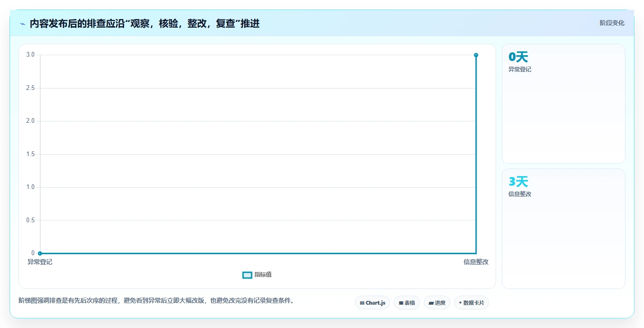Viewport: 644px width, 328px height.
Task: Click the 表格 tag chip
Action: (407, 303)
